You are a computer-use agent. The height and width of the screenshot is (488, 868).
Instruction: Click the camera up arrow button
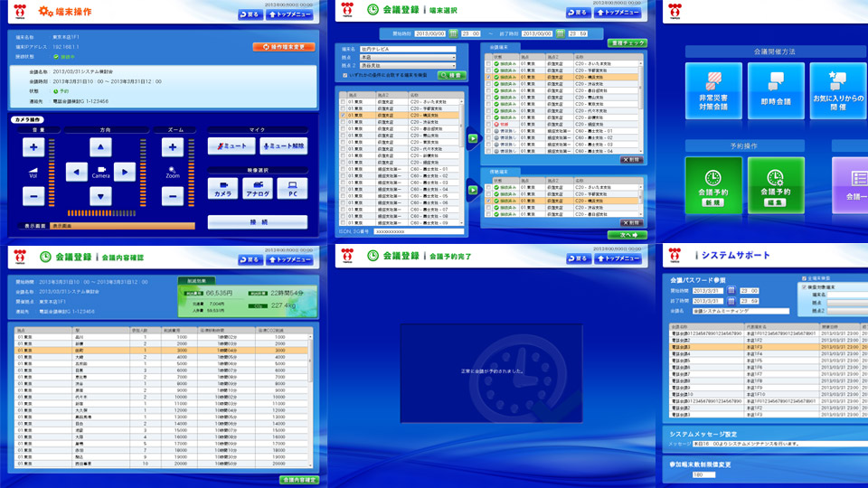[x=101, y=147]
